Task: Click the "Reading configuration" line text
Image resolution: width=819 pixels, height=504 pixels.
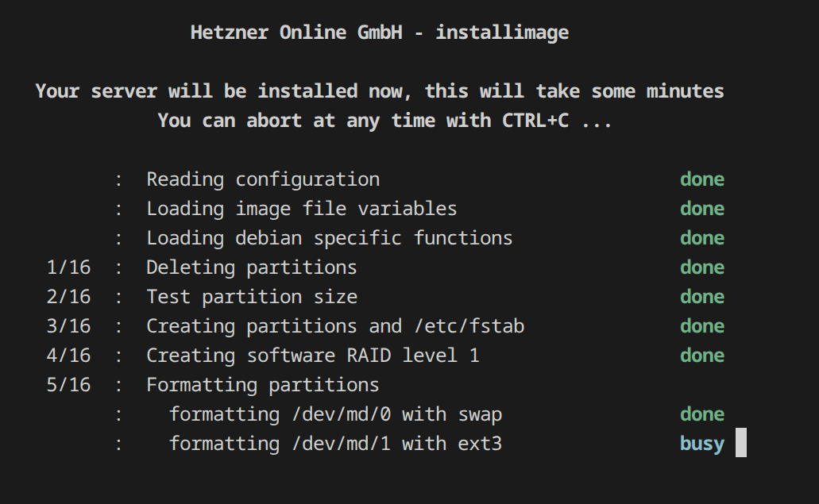Action: coord(262,179)
